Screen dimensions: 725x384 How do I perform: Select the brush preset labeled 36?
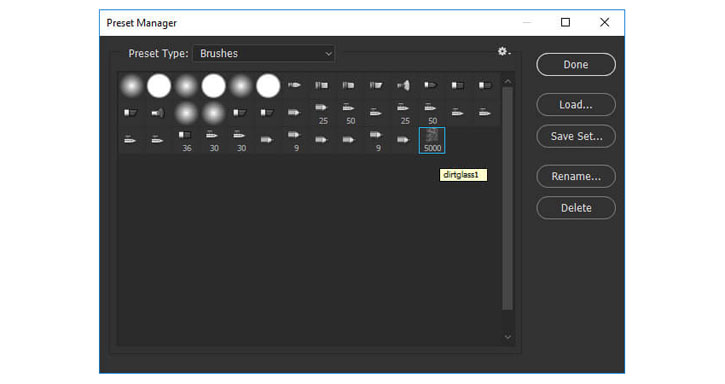pyautogui.click(x=186, y=140)
